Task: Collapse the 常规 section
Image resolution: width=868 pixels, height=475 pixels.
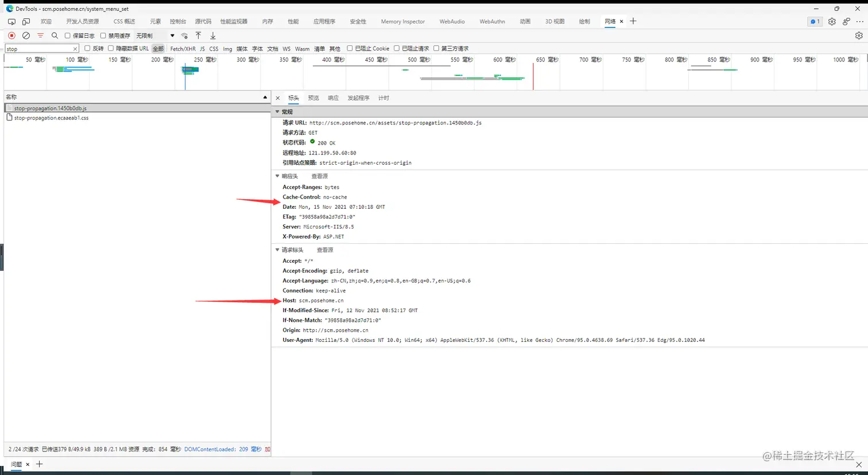Action: [x=278, y=112]
